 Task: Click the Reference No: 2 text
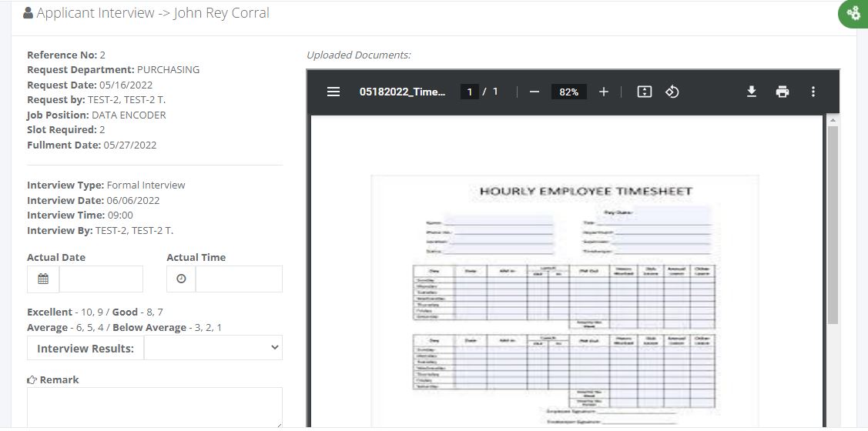coord(66,55)
